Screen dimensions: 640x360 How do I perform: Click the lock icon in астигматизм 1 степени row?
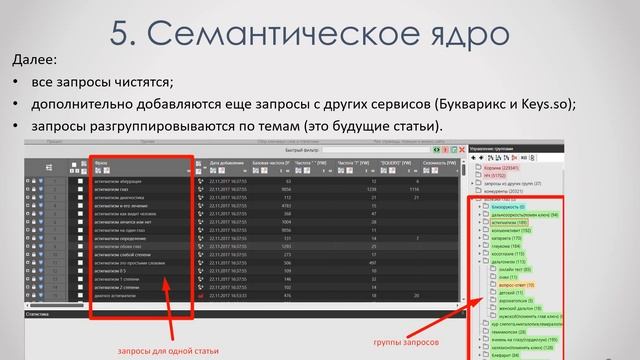click(x=34, y=279)
